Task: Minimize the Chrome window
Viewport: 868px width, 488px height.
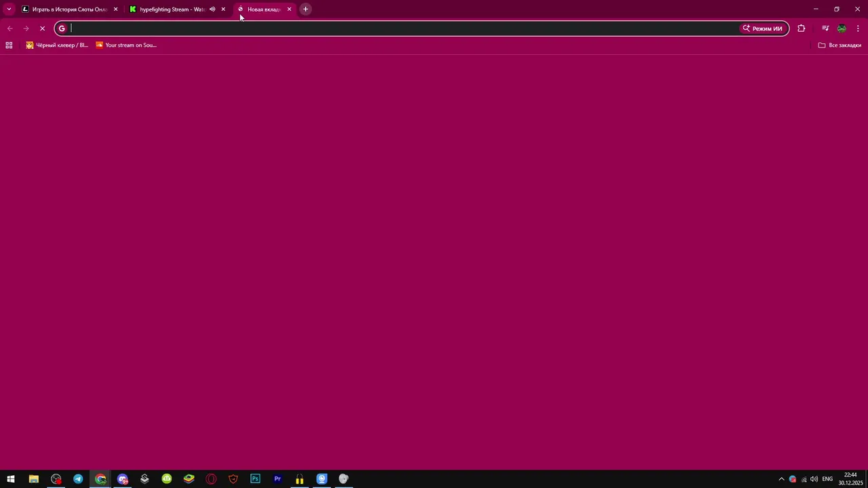Action: click(x=816, y=9)
